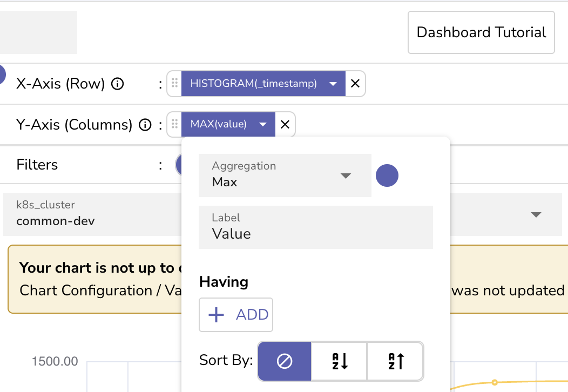Viewport: 568px width, 392px height.
Task: Click the drag handle on HISTOGRAM(_timestamp) field
Action: click(x=174, y=83)
